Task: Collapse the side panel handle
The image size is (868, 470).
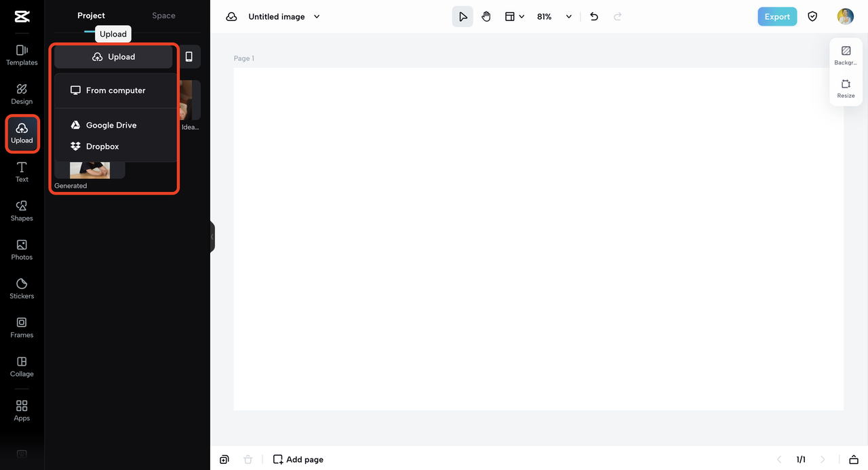Action: coord(212,237)
